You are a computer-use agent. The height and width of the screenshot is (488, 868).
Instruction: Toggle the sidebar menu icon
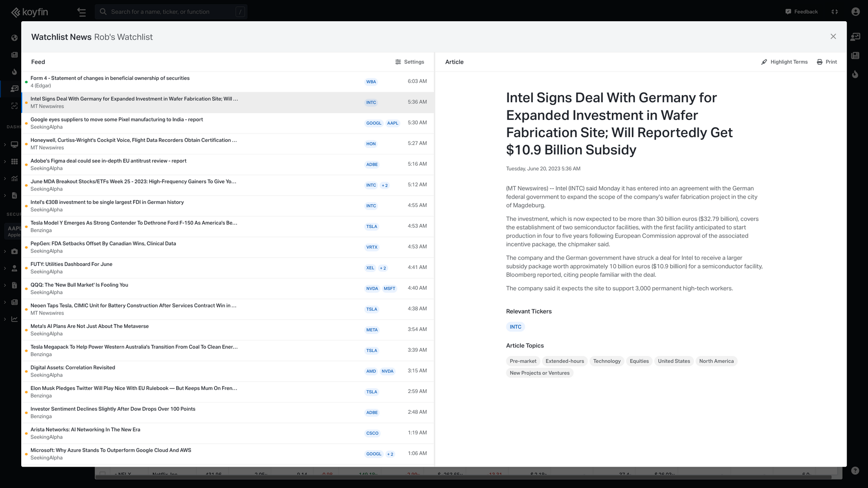[82, 12]
